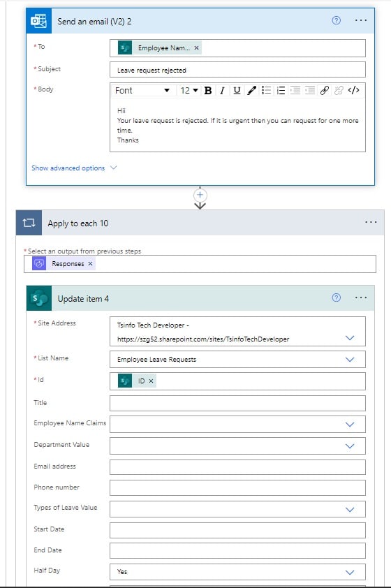Switch to code view in the body editor

pyautogui.click(x=353, y=90)
